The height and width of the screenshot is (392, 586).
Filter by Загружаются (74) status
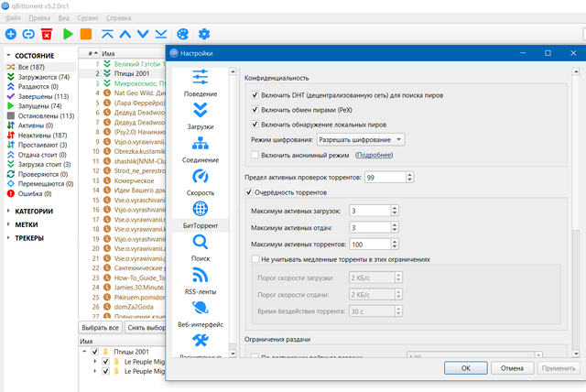click(44, 77)
